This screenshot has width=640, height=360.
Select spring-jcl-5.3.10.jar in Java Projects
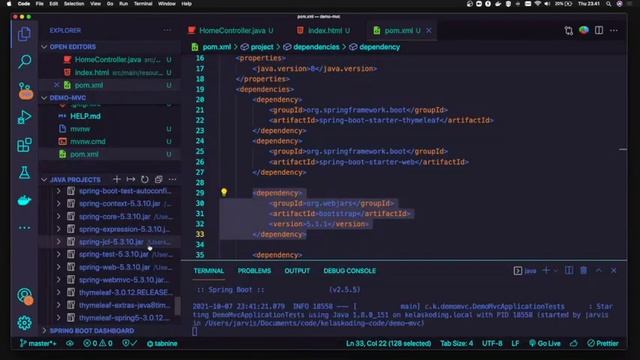[110, 242]
